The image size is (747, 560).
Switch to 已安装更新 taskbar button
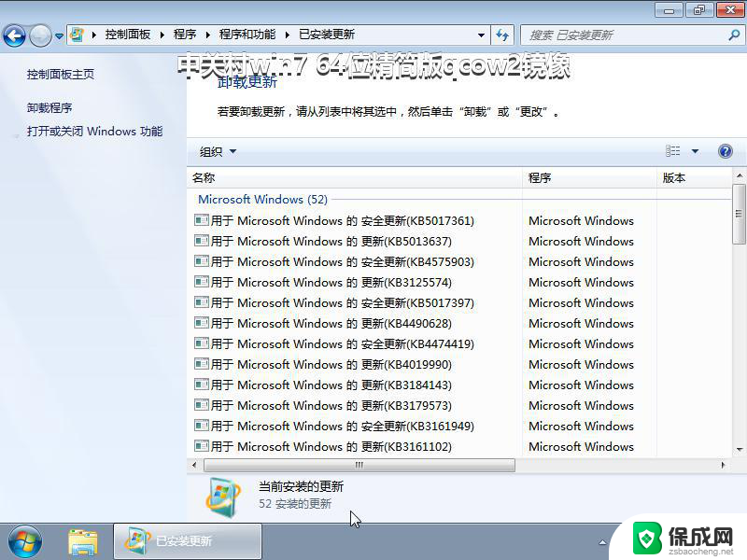tap(188, 541)
